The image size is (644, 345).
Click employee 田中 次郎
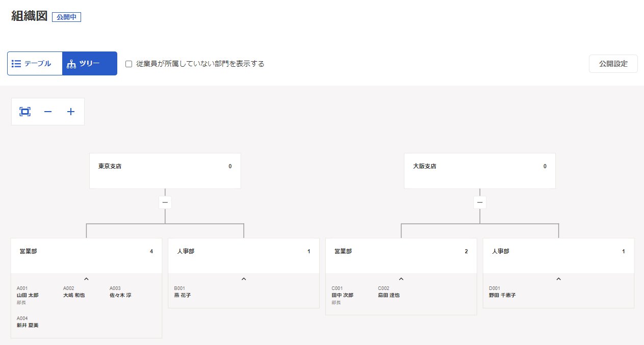[342, 295]
